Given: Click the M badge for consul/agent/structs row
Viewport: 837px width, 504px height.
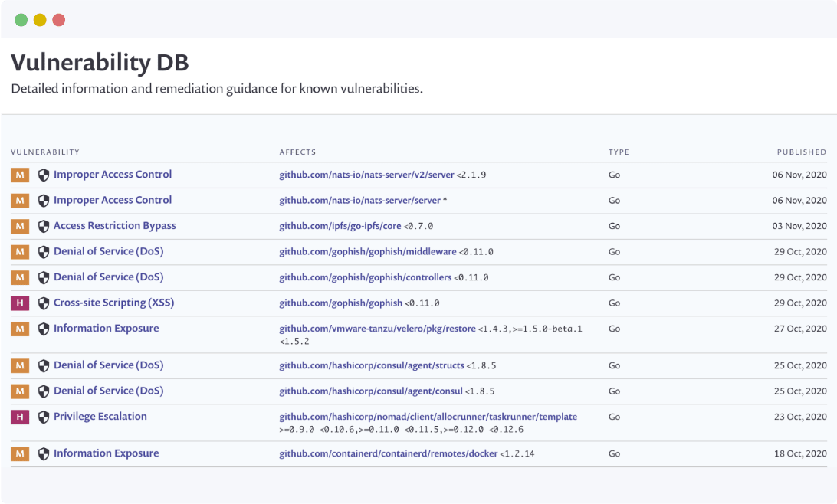Looking at the screenshot, I should 20,365.
